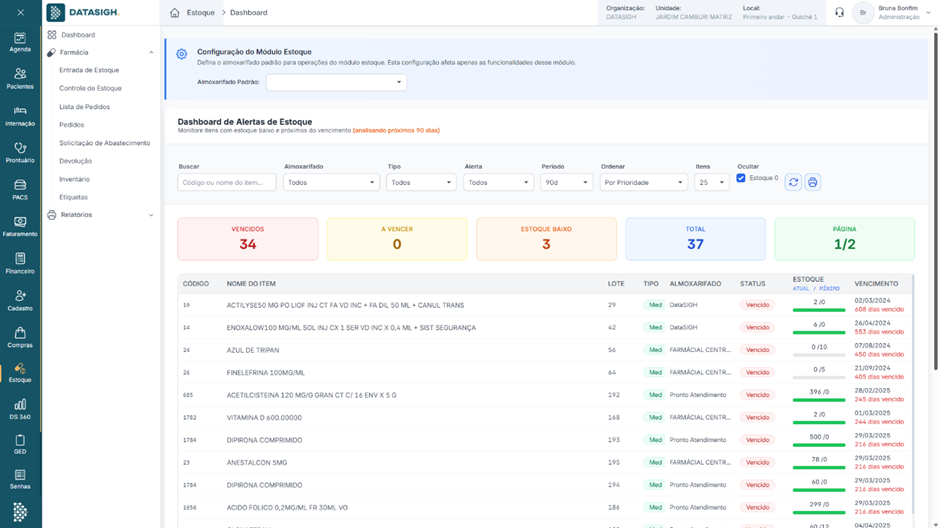Open Lista de Pedidos menu item
Viewport: 939px width, 528px height.
click(84, 106)
